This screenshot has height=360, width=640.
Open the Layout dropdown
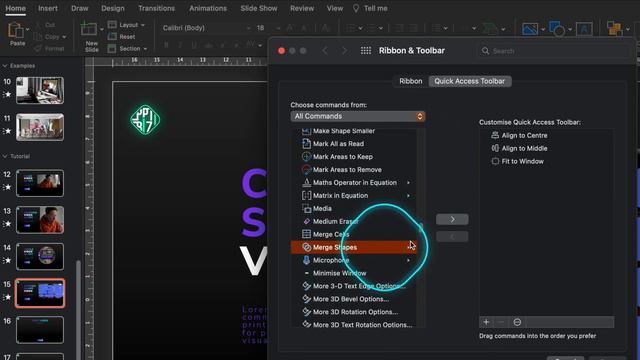pyautogui.click(x=126, y=25)
